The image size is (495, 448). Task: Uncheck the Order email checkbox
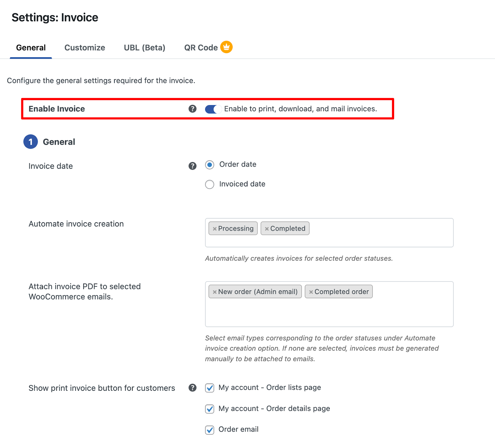pyautogui.click(x=209, y=430)
